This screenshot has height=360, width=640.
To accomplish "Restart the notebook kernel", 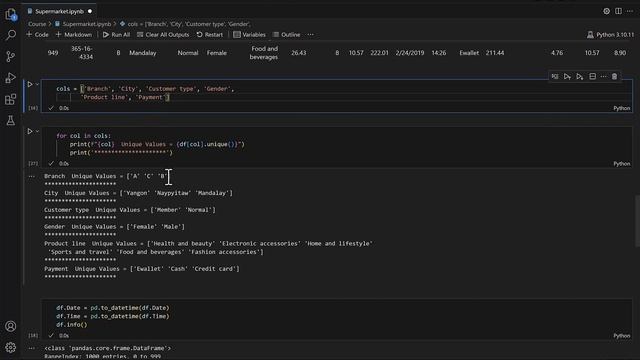I will point(210,35).
